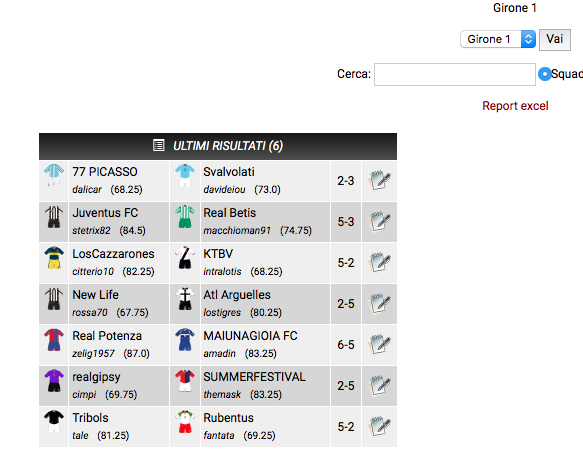This screenshot has width=583, height=455.
Task: Open notepad icon for Juventus FC match
Action: point(379,222)
